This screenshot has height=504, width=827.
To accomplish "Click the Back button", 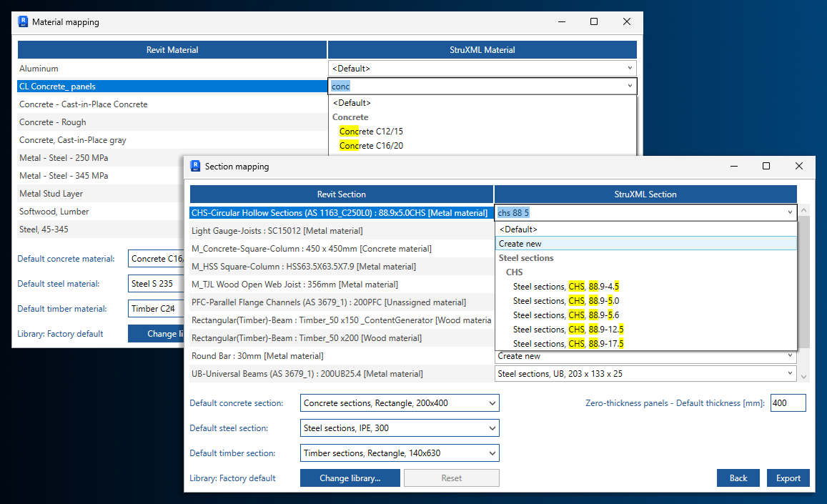I will click(x=738, y=478).
